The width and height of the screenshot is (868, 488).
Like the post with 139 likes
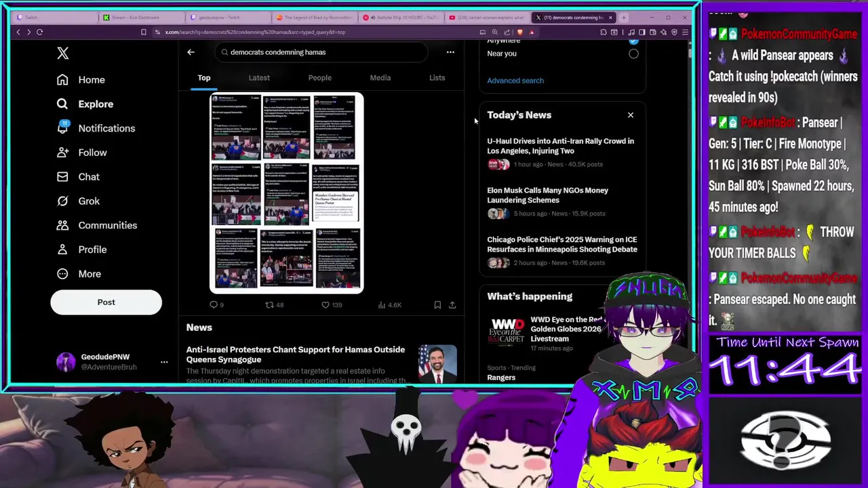(332, 305)
